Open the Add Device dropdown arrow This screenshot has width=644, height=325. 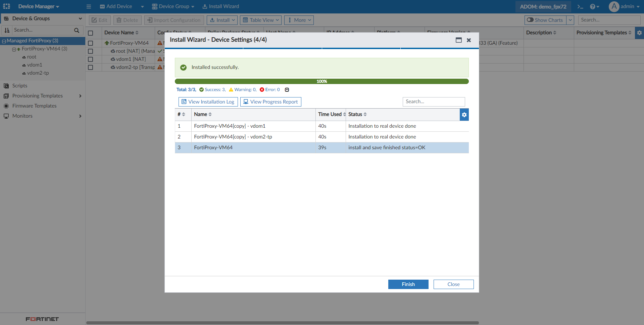coord(142,6)
